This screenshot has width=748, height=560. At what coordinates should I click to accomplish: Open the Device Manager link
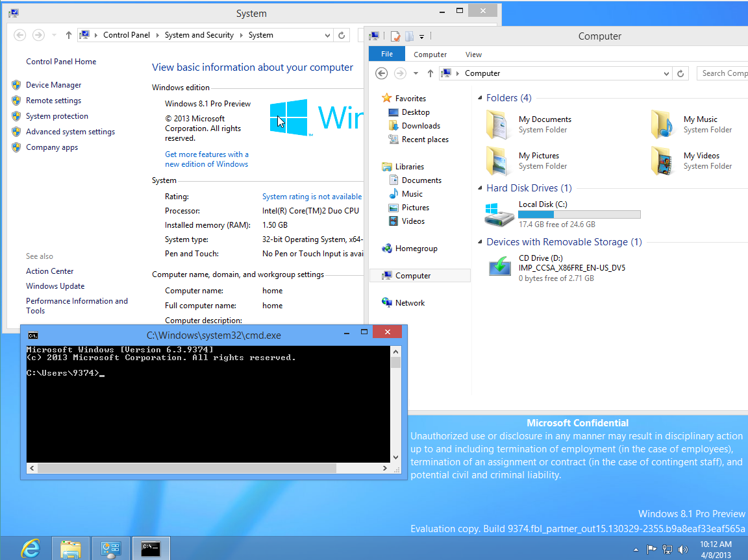pyautogui.click(x=55, y=84)
